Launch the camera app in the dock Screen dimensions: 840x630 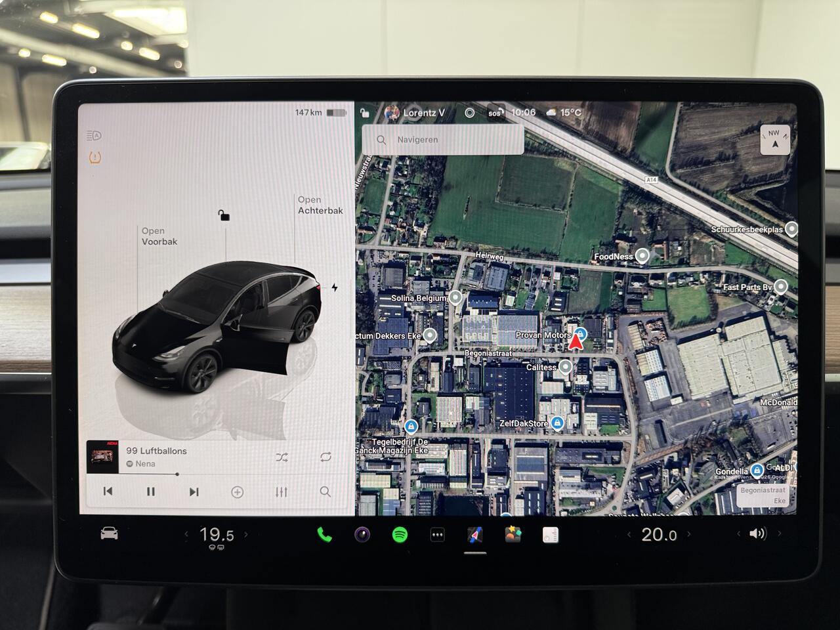point(362,535)
